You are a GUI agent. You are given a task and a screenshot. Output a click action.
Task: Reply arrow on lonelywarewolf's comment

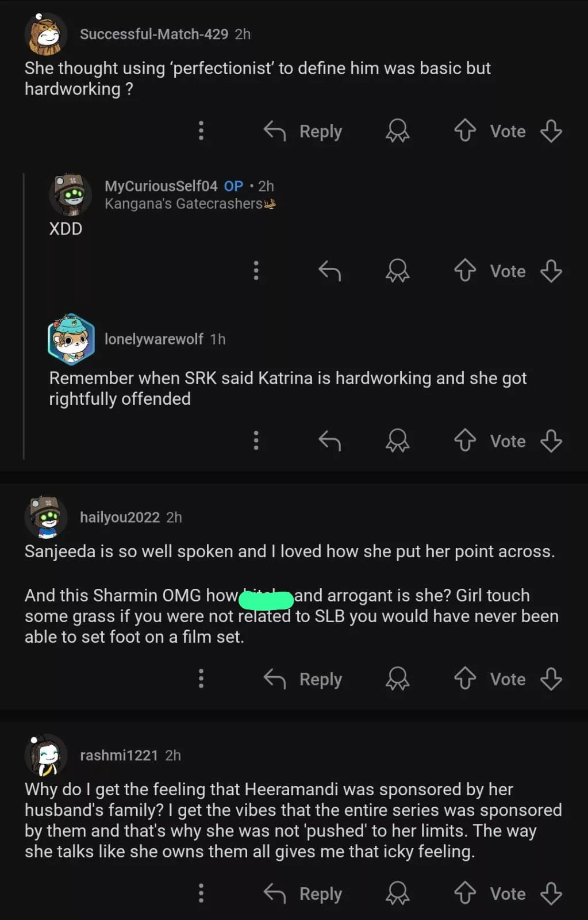329,440
